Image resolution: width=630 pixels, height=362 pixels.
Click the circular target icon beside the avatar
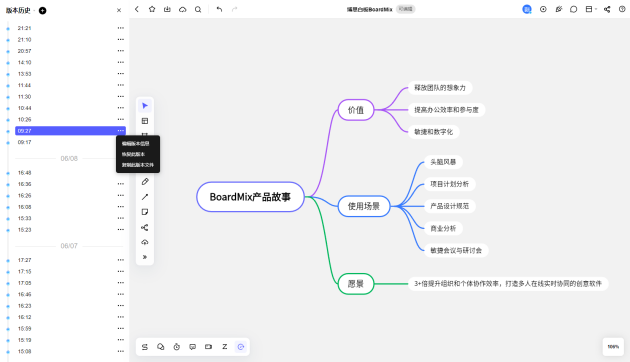click(543, 9)
